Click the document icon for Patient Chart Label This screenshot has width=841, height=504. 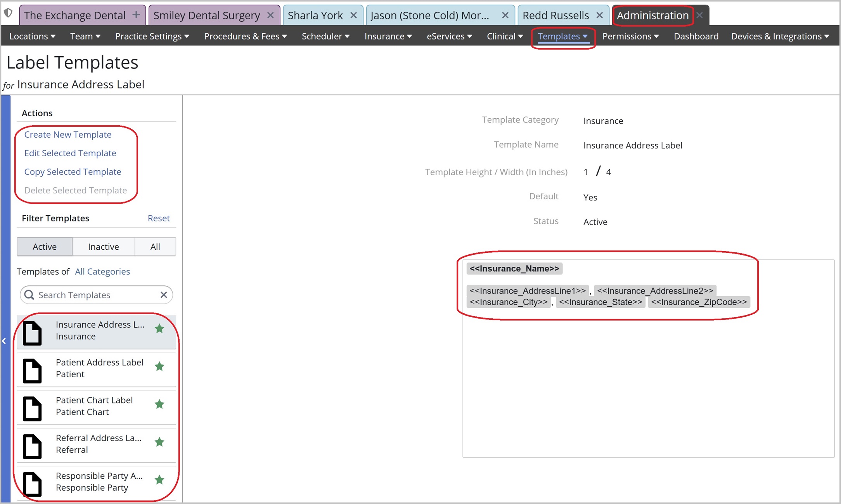point(32,408)
